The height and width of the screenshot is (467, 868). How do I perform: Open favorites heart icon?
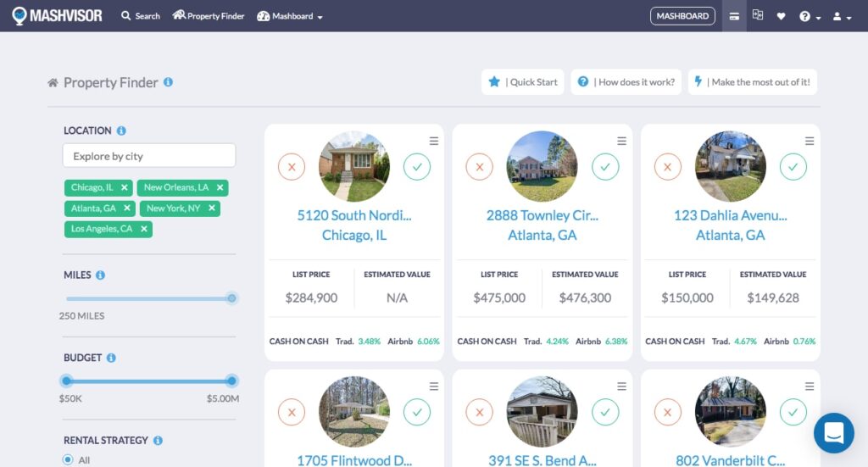point(781,16)
